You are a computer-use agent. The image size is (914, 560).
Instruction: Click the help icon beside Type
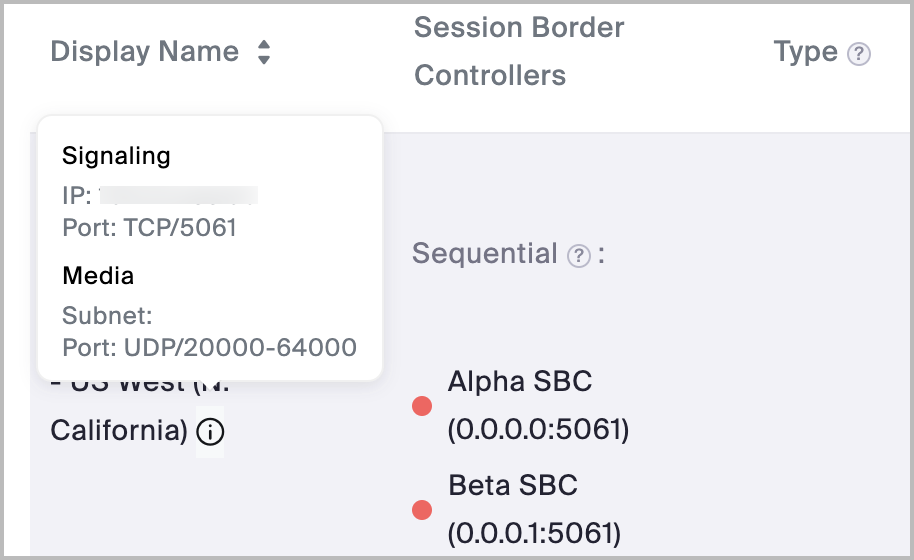point(858,54)
